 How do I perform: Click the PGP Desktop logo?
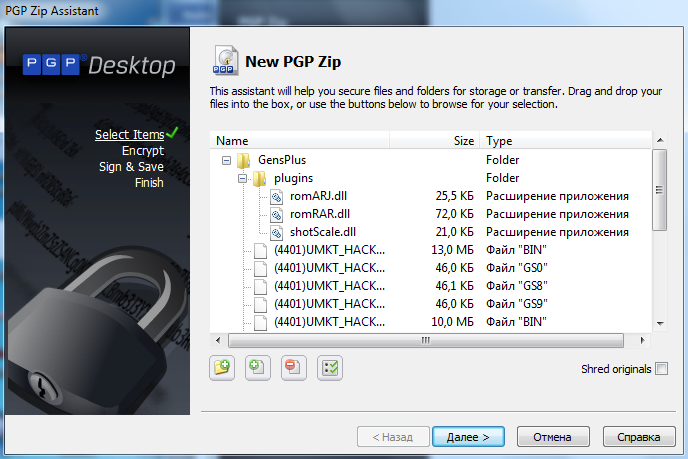(x=99, y=65)
